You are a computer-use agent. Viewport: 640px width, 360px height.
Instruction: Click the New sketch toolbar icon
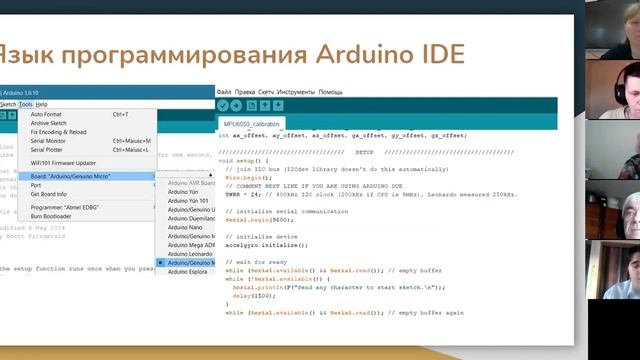point(251,106)
